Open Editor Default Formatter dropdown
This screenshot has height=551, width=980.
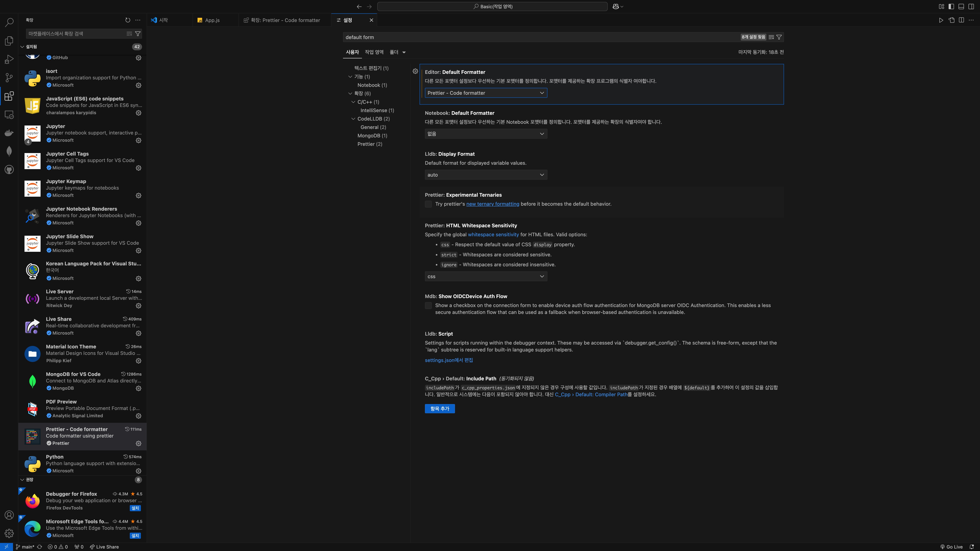486,93
